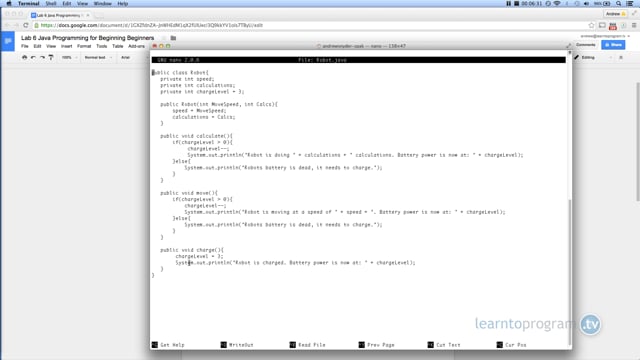Screen dimensions: 640x360
Task: Open Google Docs Edit menu
Action: tap(37, 46)
